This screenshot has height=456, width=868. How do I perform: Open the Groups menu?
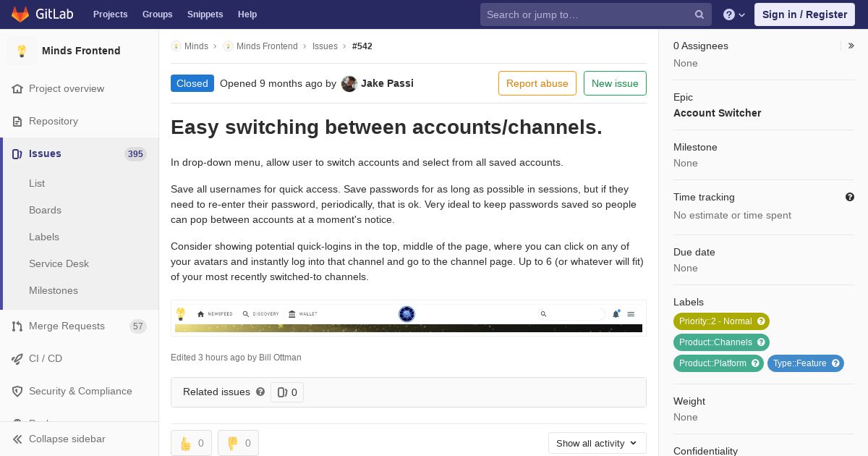[x=157, y=14]
